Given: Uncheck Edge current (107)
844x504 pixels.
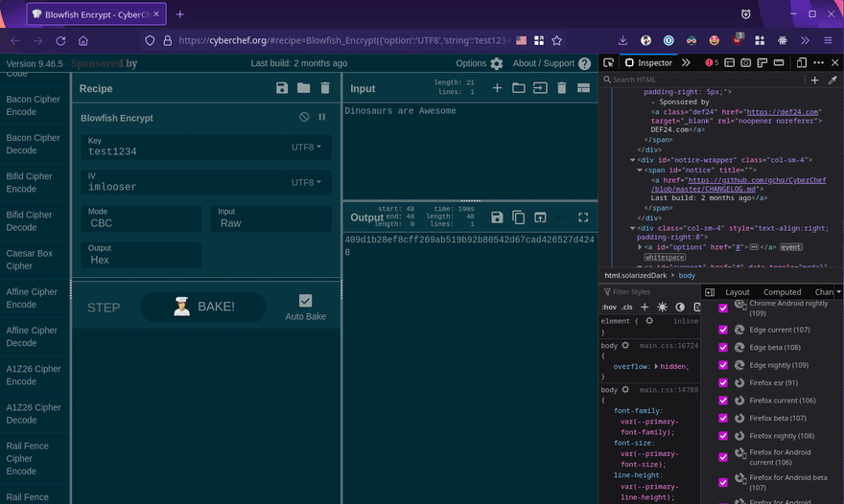Looking at the screenshot, I should click(723, 330).
